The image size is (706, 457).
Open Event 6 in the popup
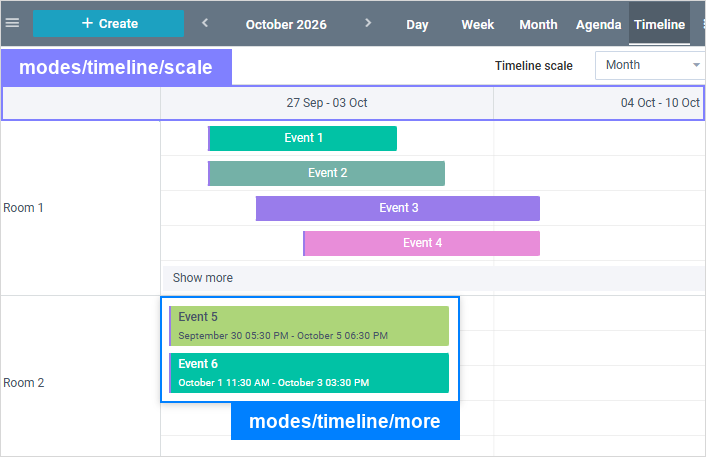(x=309, y=373)
